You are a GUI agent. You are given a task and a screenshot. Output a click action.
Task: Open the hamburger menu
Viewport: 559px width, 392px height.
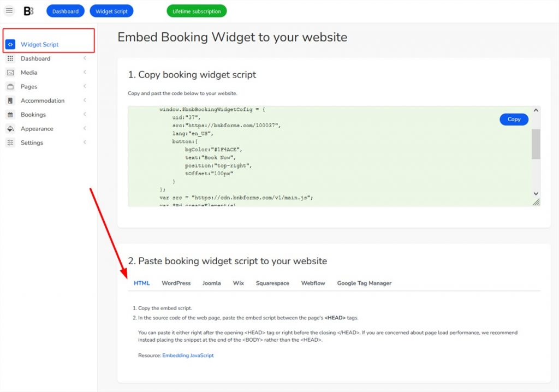(9, 10)
